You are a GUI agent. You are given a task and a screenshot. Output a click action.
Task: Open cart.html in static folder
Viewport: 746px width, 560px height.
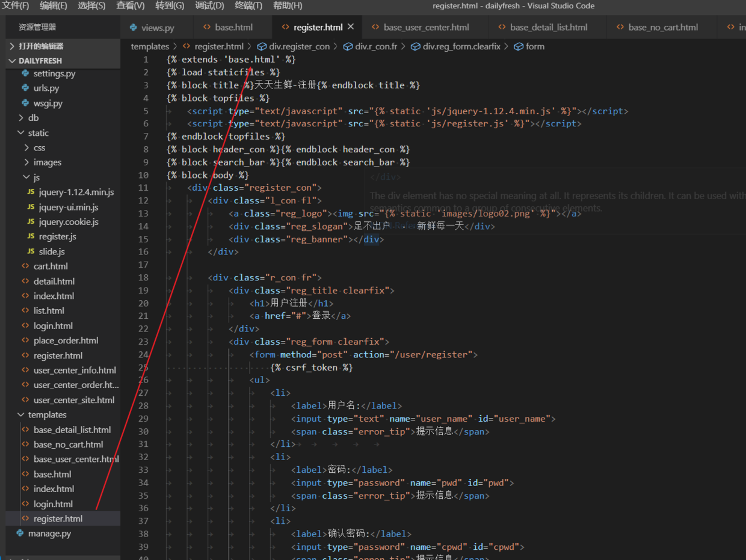tap(63, 266)
